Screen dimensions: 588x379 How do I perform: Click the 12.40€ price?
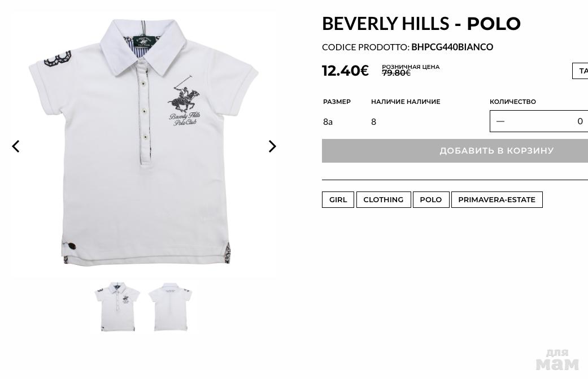click(345, 71)
